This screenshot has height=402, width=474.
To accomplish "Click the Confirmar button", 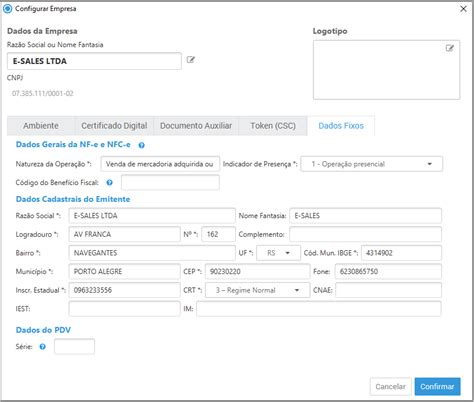I will (x=437, y=387).
